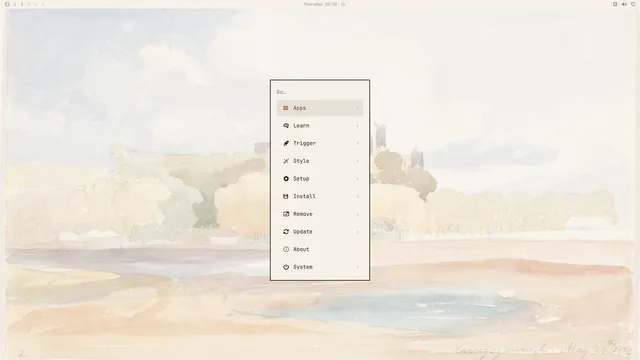The height and width of the screenshot is (360, 640).
Task: Click the Update refresh-arrows icon
Action: tap(286, 231)
